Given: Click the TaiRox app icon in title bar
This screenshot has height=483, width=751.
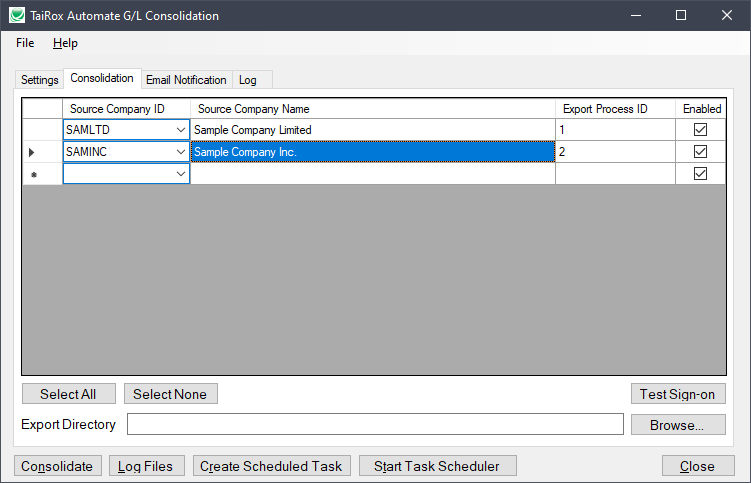Looking at the screenshot, I should (x=17, y=15).
